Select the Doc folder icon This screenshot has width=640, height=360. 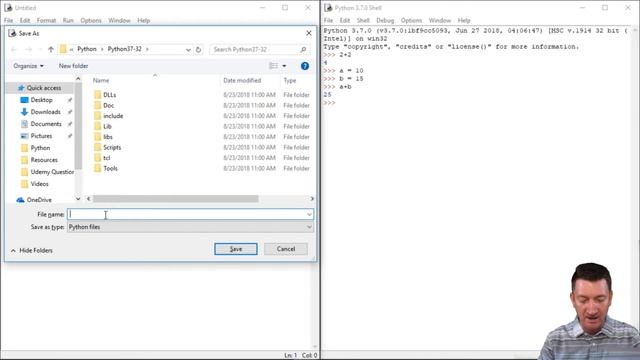tap(98, 105)
